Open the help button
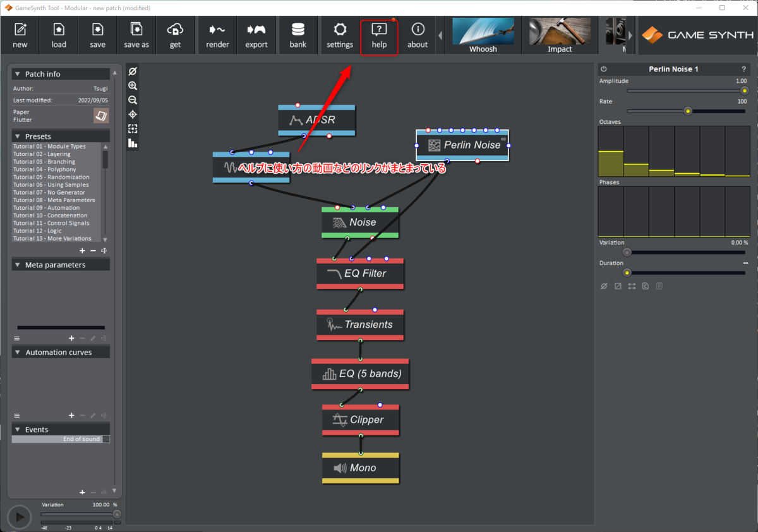The height and width of the screenshot is (532, 758). point(379,37)
